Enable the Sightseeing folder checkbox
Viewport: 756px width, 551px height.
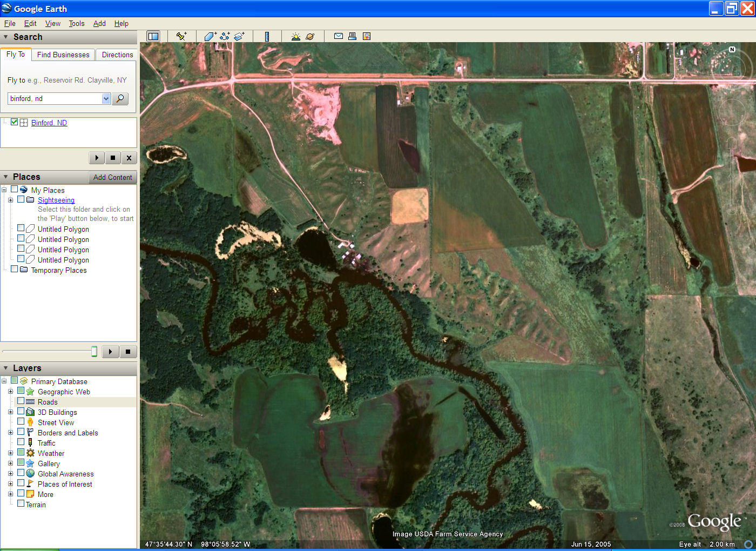click(21, 199)
